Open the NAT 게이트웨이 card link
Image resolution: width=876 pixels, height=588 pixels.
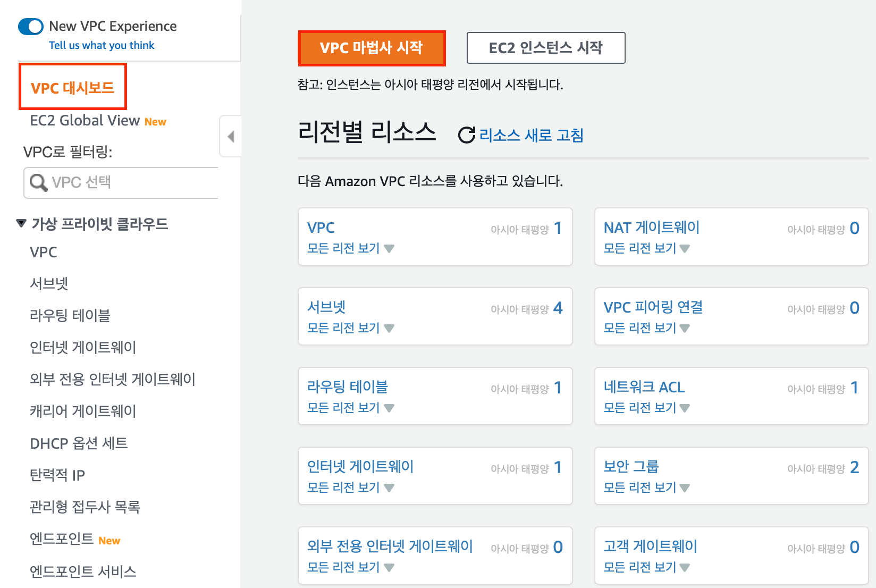(x=652, y=228)
